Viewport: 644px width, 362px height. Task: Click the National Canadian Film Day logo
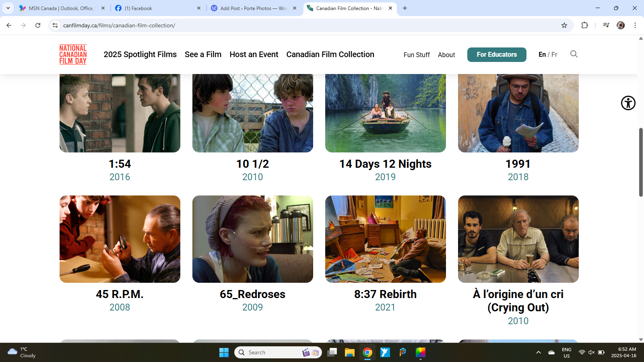click(73, 54)
